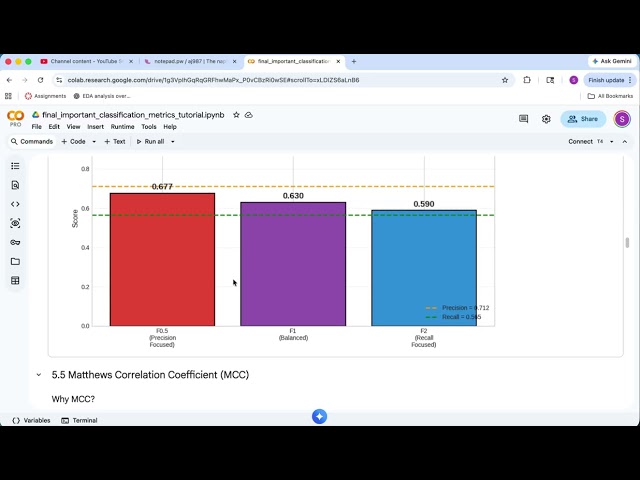Open the EDA analysis bookmark
The image size is (640, 480).
(x=102, y=96)
